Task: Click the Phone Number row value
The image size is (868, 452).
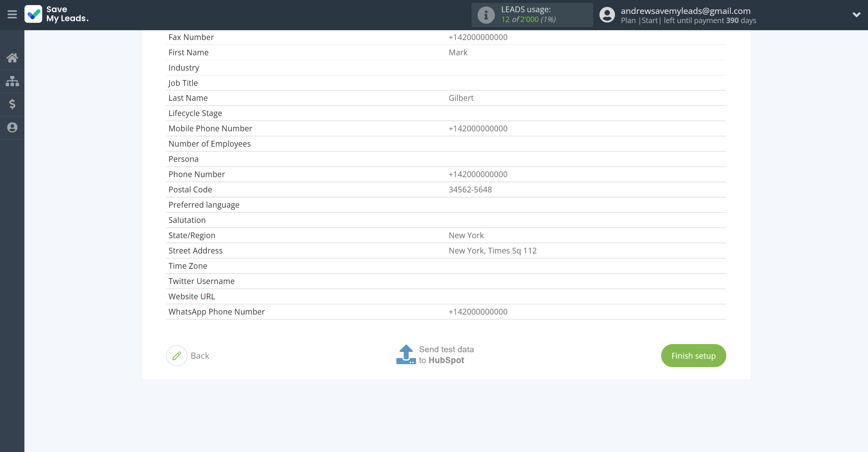Action: 478,174
